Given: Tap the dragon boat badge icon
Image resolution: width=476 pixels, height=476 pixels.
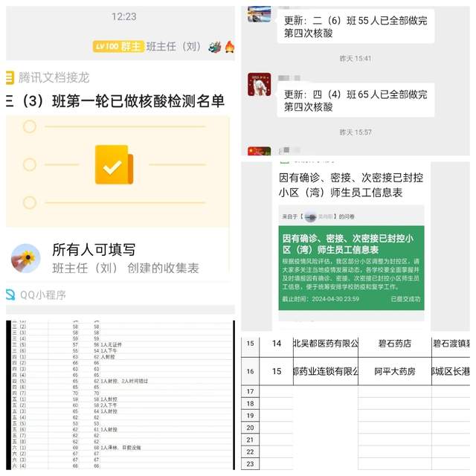Looking at the screenshot, I should [x=215, y=47].
